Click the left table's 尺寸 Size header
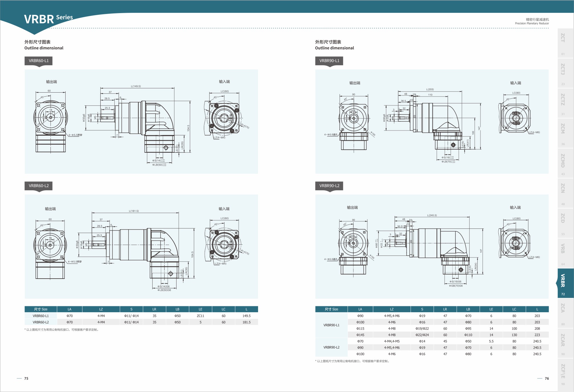 pyautogui.click(x=41, y=309)
